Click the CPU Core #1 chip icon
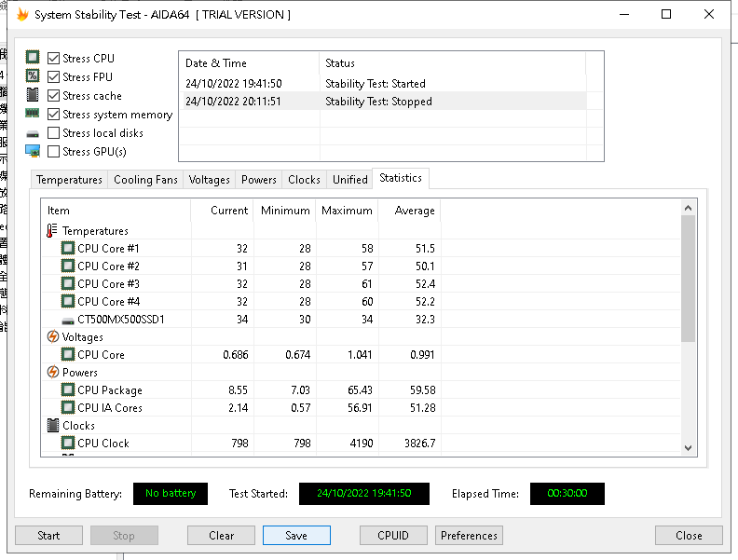 coord(68,248)
